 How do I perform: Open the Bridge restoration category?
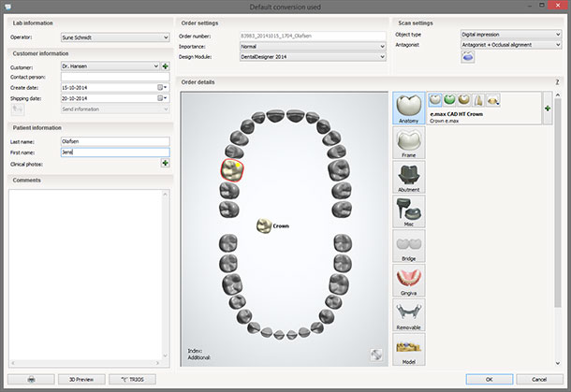pos(408,245)
